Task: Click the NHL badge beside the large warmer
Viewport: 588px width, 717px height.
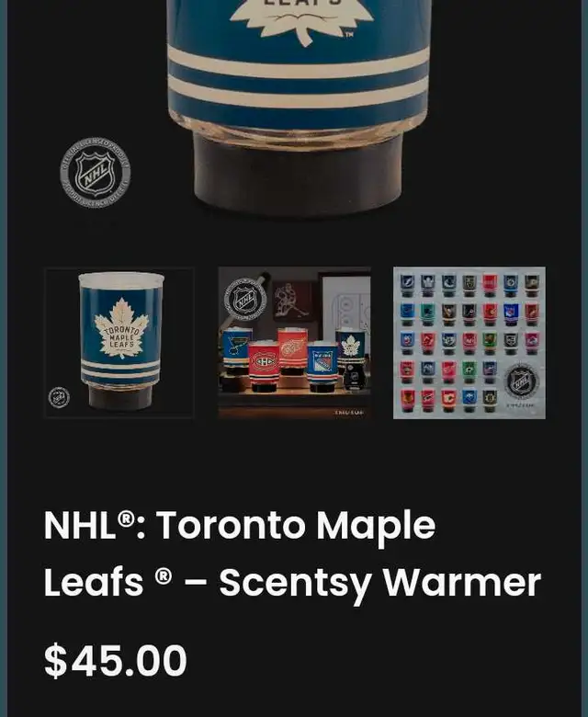Action: pos(96,173)
